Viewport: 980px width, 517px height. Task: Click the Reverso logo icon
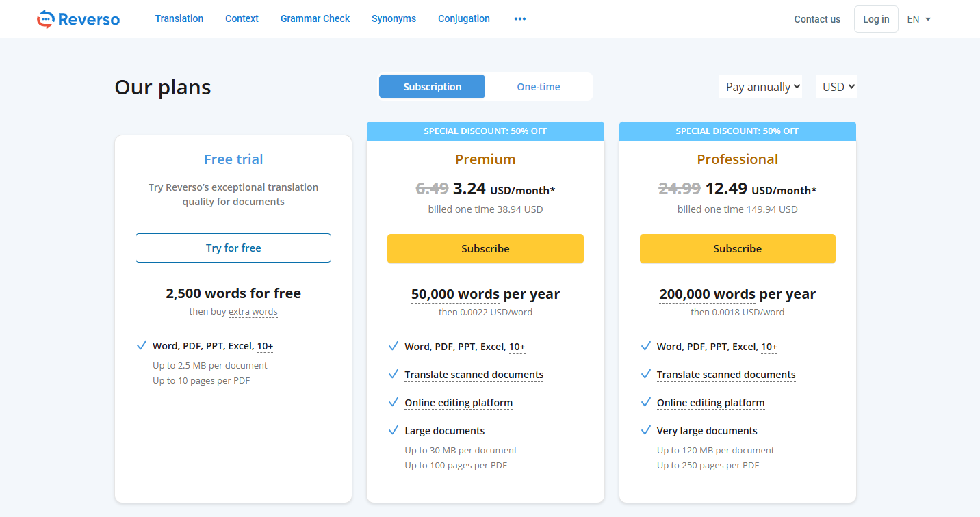tap(45, 19)
